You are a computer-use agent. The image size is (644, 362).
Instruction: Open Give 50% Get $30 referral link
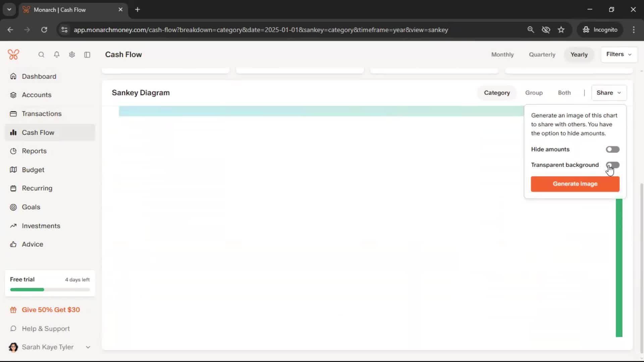tap(50, 310)
